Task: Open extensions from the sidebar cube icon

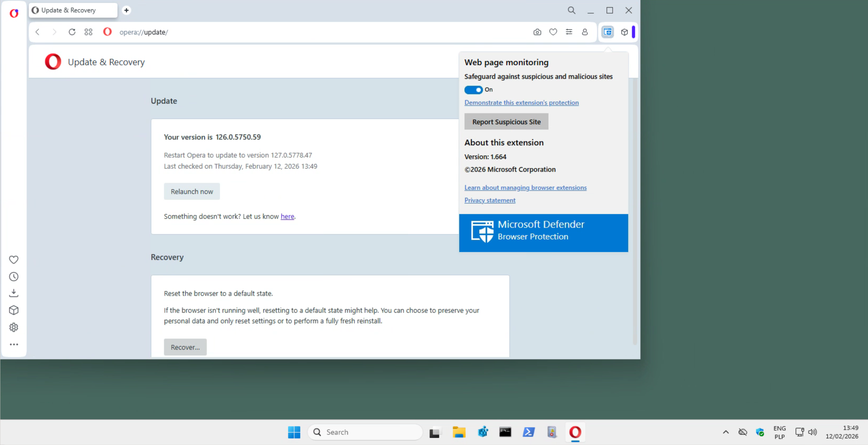Action: (14, 310)
